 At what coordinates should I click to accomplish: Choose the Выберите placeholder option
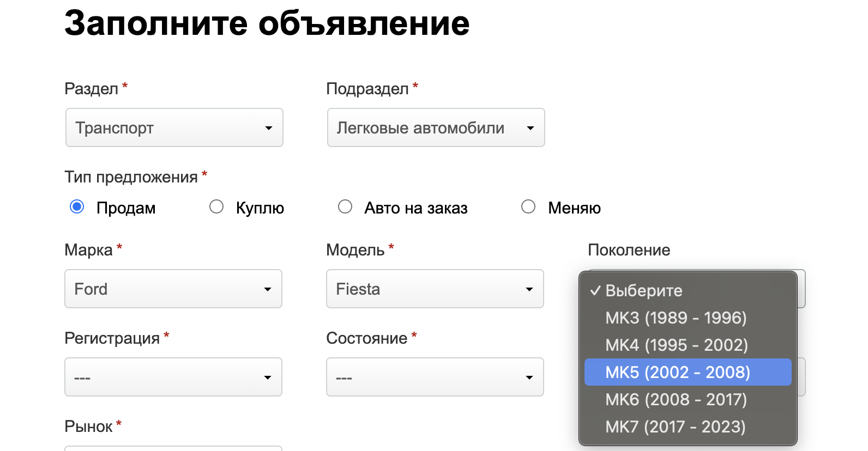688,290
